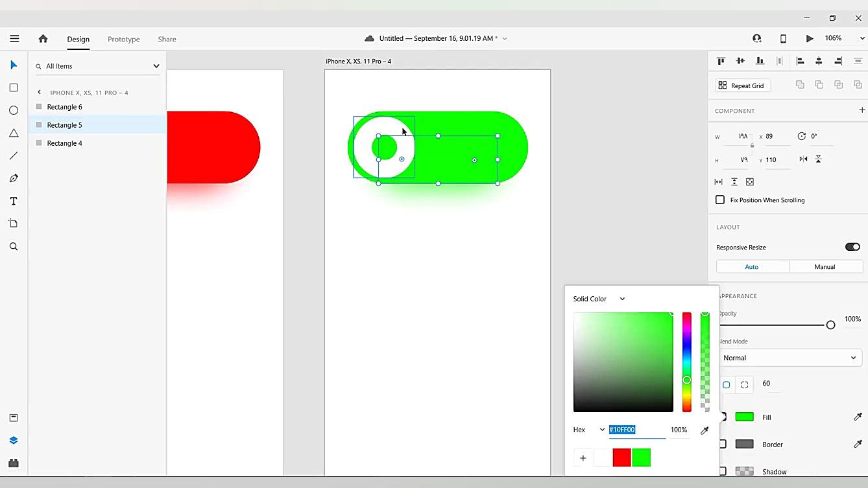Open the Solid Color type dropdown

point(599,299)
